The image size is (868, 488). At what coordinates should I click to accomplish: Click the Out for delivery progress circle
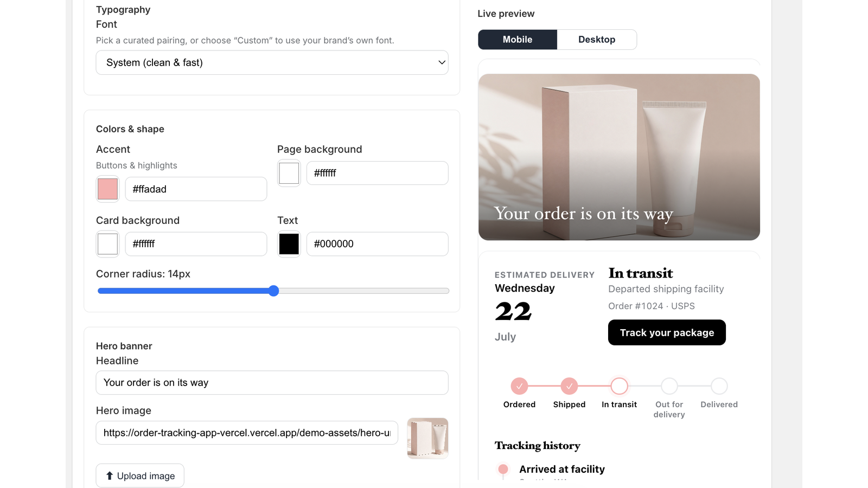pyautogui.click(x=669, y=386)
